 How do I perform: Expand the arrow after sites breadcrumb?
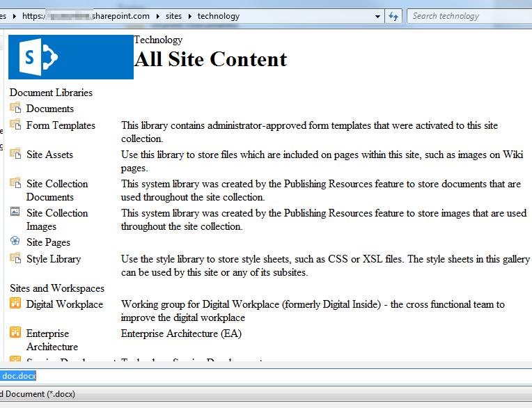pyautogui.click(x=189, y=16)
